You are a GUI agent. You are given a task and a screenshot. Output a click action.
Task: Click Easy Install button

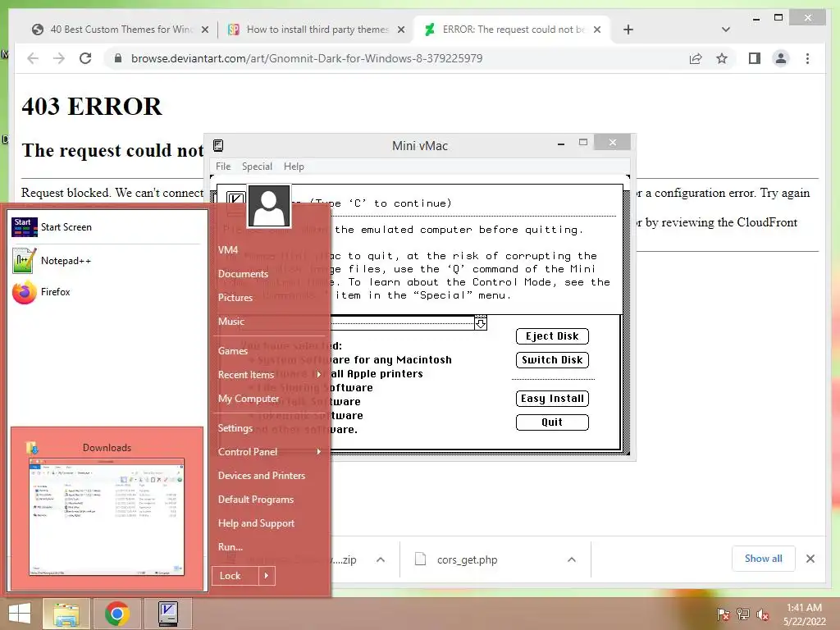click(x=552, y=398)
